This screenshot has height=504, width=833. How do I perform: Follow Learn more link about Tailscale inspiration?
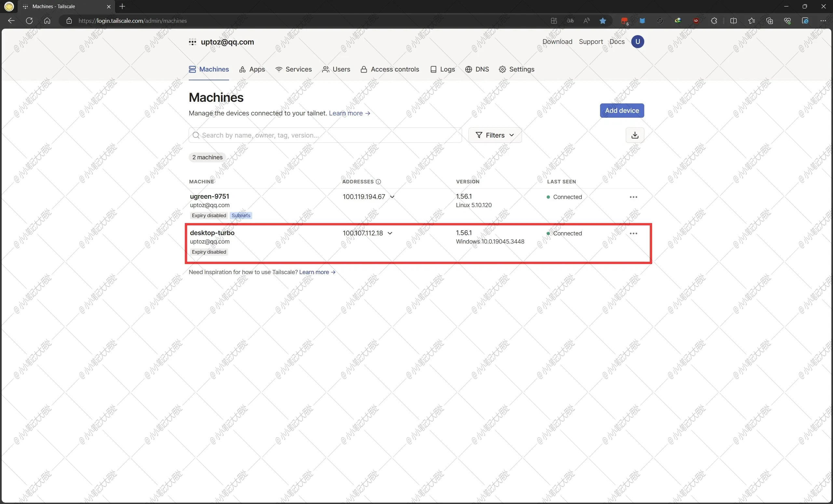[317, 272]
